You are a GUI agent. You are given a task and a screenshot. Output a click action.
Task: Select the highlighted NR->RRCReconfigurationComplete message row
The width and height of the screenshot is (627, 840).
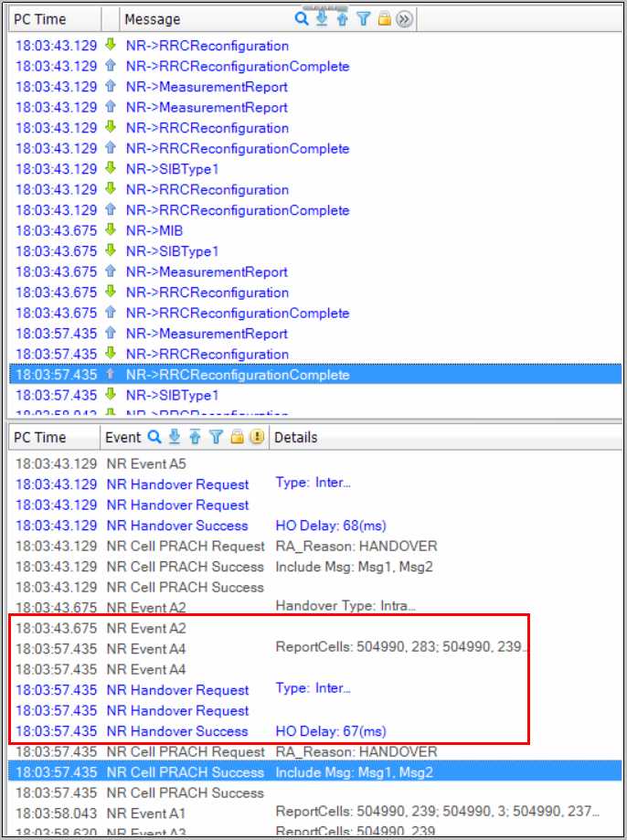(238, 375)
